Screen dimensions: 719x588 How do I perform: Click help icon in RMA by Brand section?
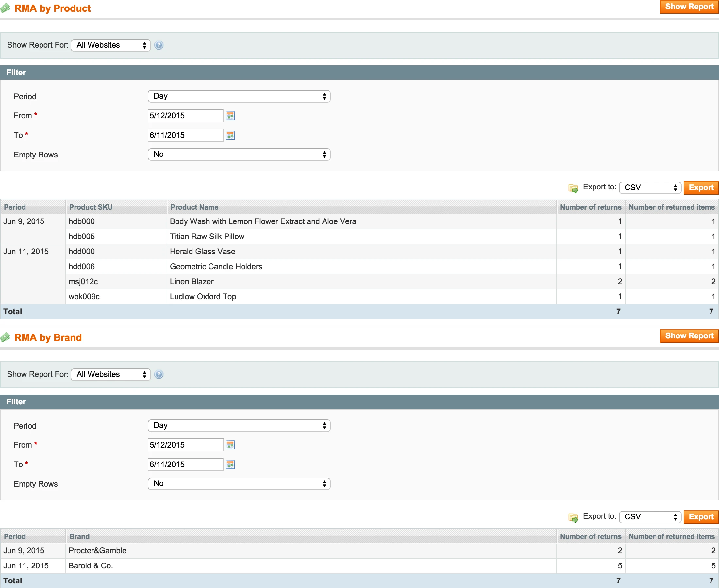[x=159, y=374]
